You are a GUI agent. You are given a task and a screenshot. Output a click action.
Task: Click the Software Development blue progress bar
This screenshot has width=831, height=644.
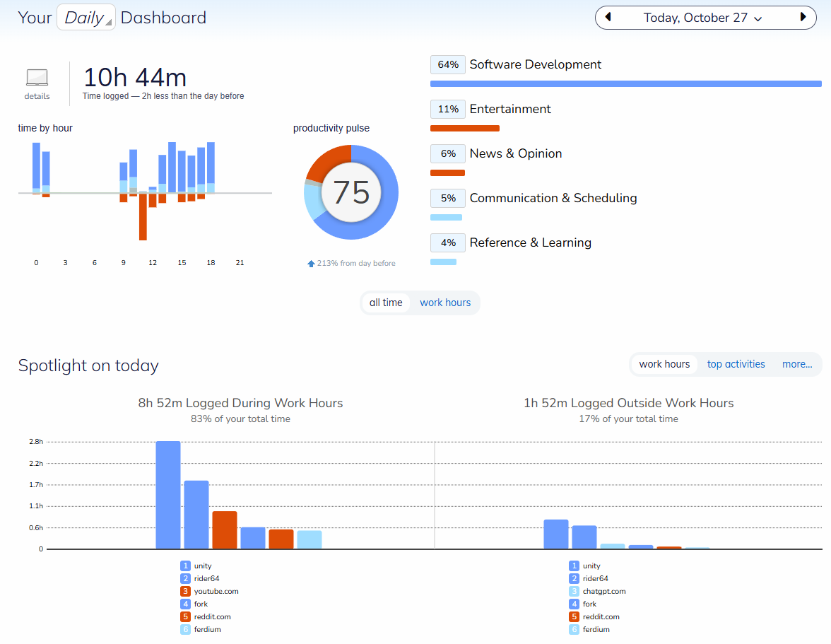625,84
